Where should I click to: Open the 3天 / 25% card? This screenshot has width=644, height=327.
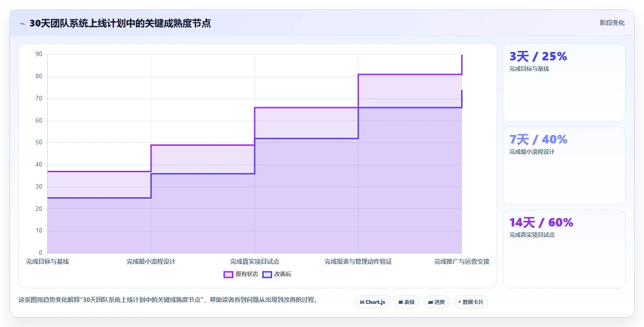564,83
